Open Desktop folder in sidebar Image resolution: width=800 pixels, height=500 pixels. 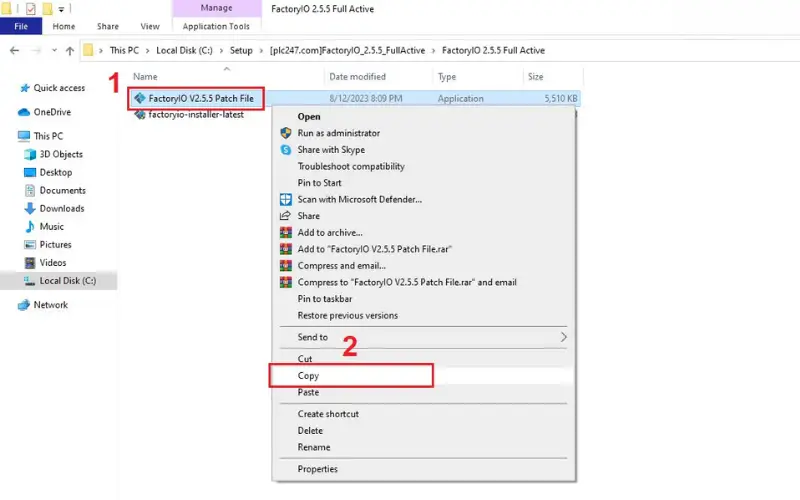click(x=56, y=172)
